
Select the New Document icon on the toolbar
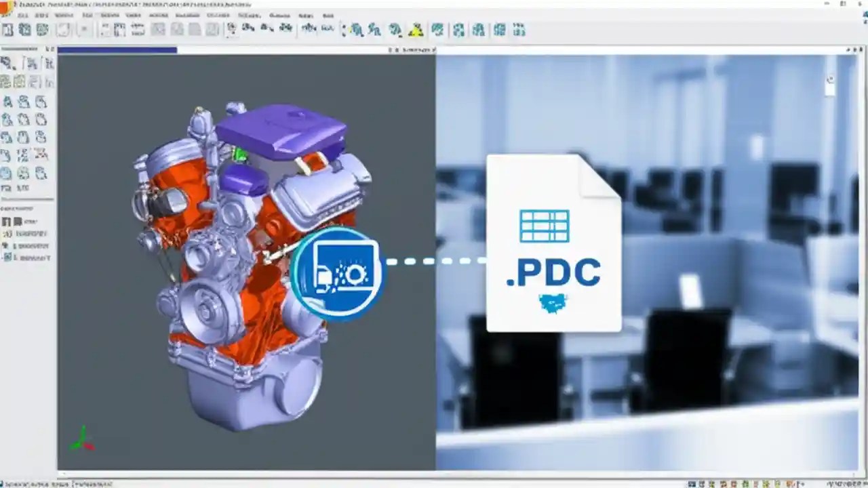[x=7, y=30]
